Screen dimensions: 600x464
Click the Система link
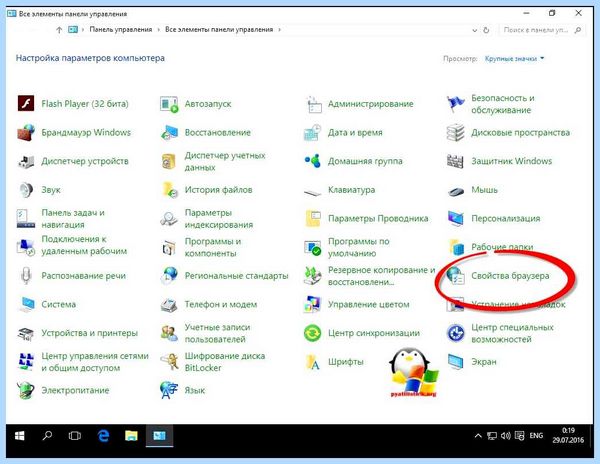[x=59, y=304]
